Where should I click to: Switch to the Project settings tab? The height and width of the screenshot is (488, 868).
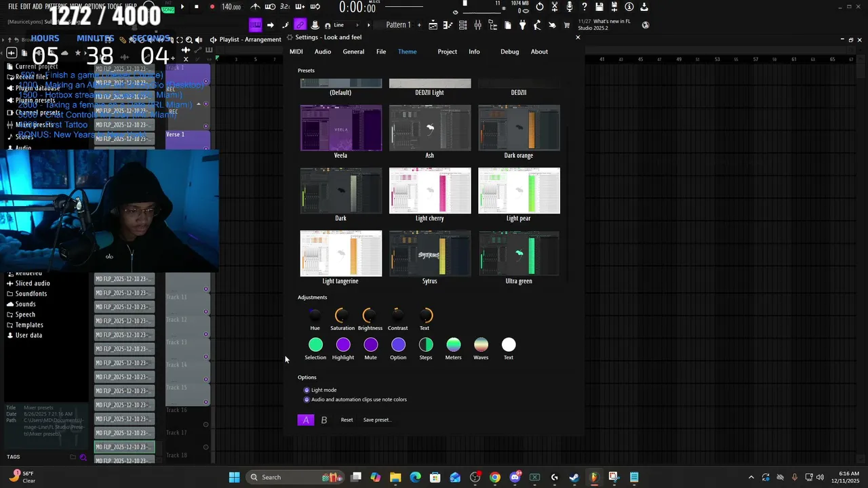click(447, 52)
